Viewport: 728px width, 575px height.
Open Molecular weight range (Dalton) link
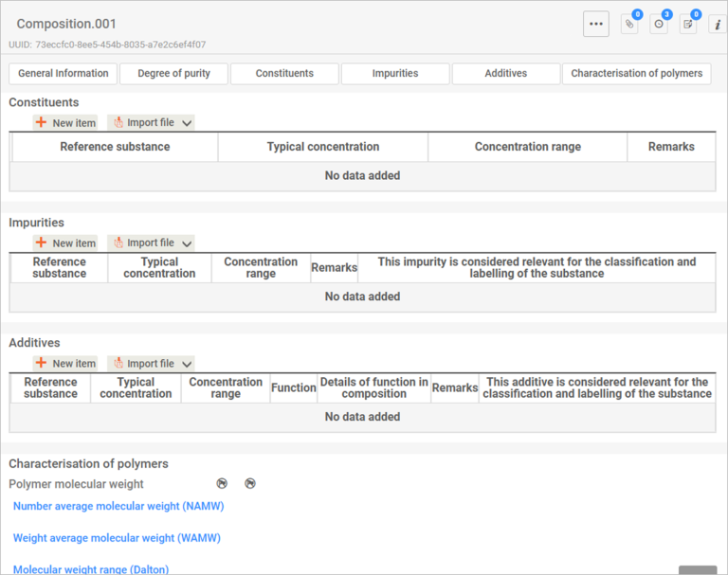[x=91, y=569]
